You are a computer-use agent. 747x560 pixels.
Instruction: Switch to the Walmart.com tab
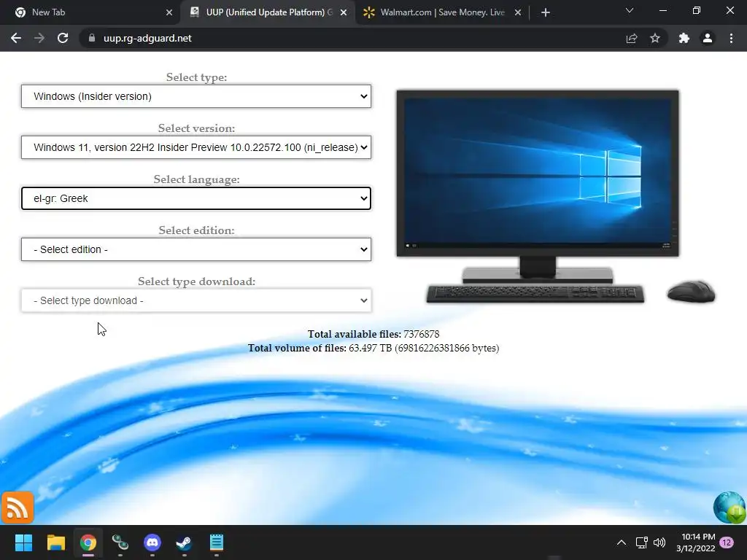click(441, 12)
